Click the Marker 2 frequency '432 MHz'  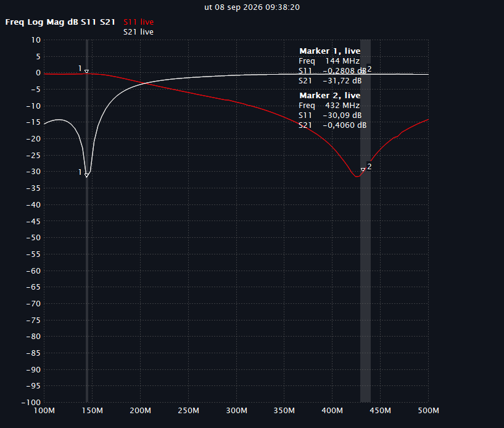342,105
